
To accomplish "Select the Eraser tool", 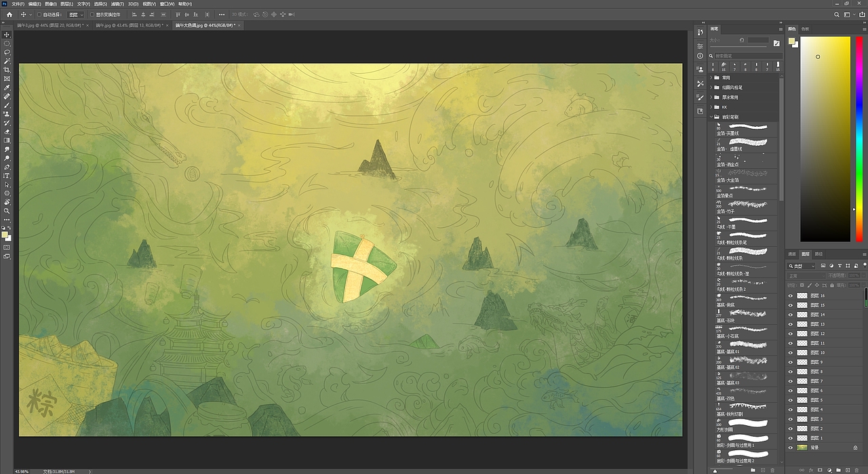I will point(7,132).
